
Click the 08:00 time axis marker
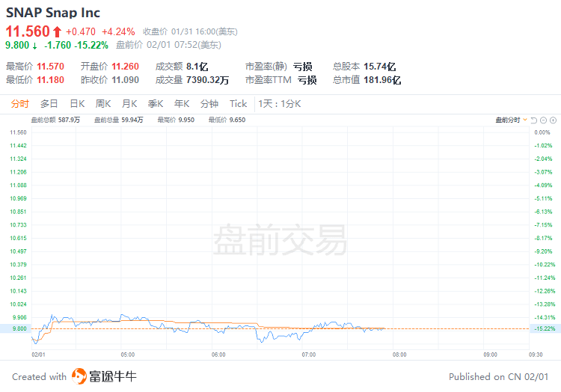[399, 355]
